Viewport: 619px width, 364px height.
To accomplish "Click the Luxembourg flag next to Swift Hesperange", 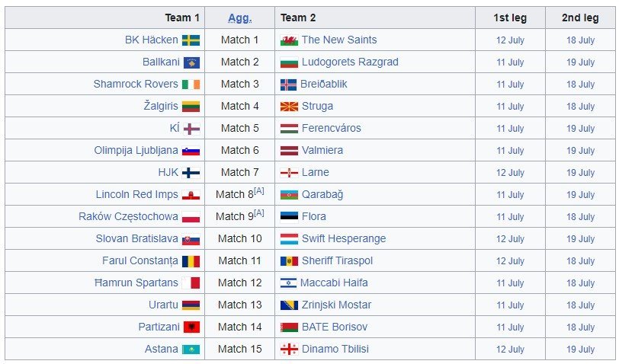I will pyautogui.click(x=289, y=239).
